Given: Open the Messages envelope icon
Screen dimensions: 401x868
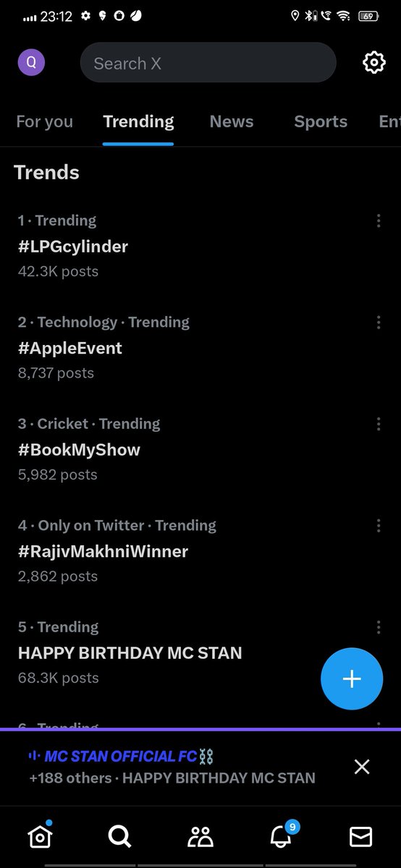Looking at the screenshot, I should click(360, 837).
